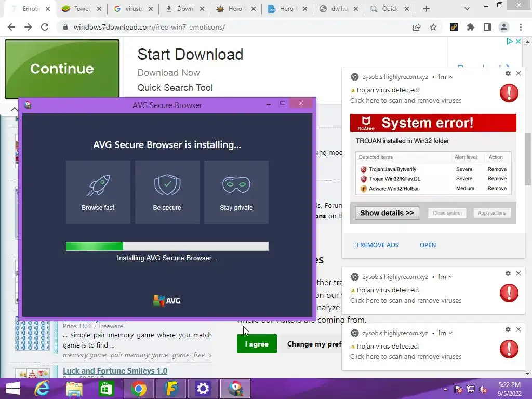Viewport: 532px width, 399px height.
Task: Click Remove for Trojan:Java/Bytverify
Action: point(497,169)
